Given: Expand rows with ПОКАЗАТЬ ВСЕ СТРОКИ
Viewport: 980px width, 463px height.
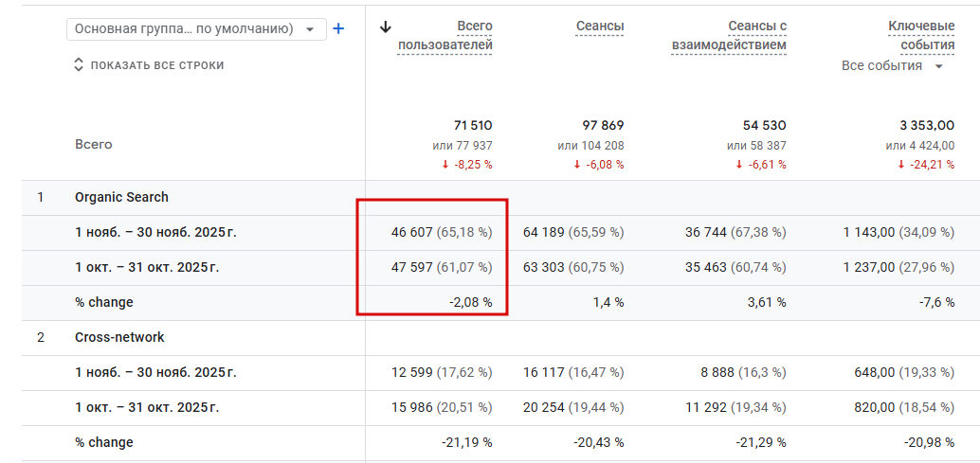Looking at the screenshot, I should point(149,65).
